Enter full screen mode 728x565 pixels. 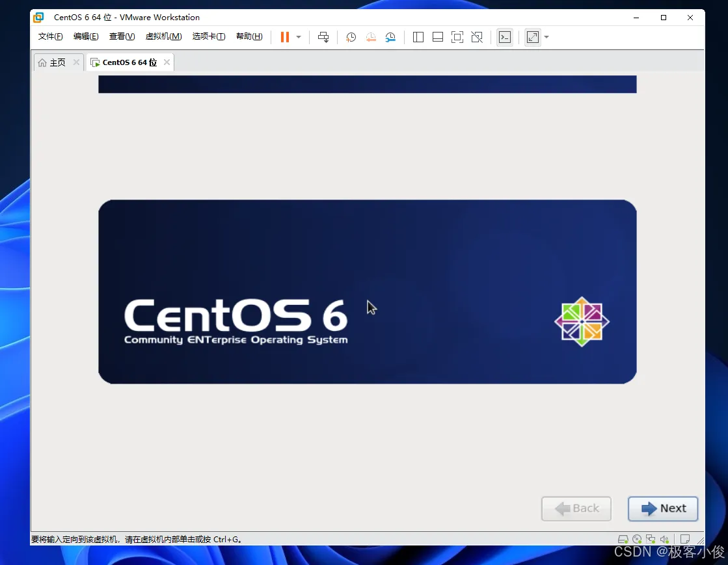click(x=457, y=37)
